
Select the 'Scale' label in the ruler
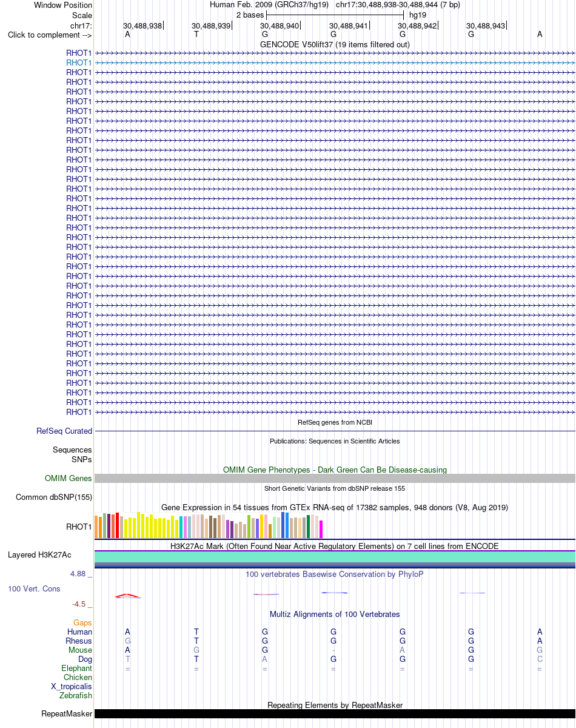coord(82,15)
